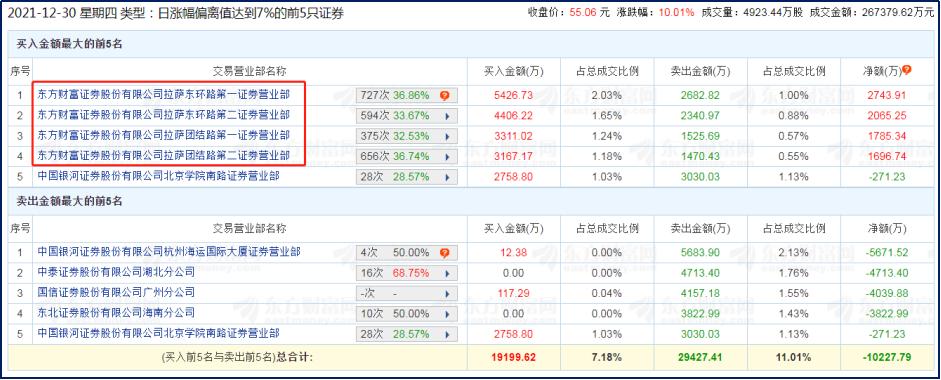Screen dimensions: 941x380
Task: Select buy amount cell 117.29
Action: 513,294
